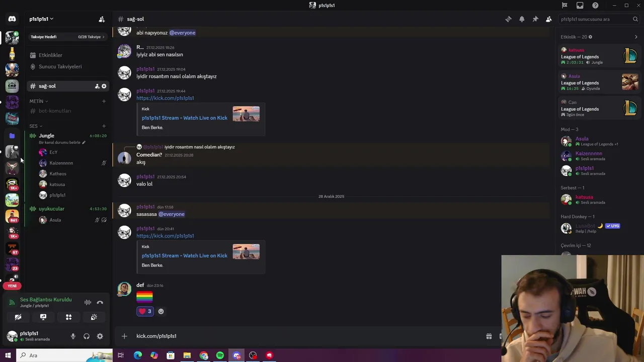644x362 pixels.
Task: Open Windows Start menu
Action: click(8, 355)
